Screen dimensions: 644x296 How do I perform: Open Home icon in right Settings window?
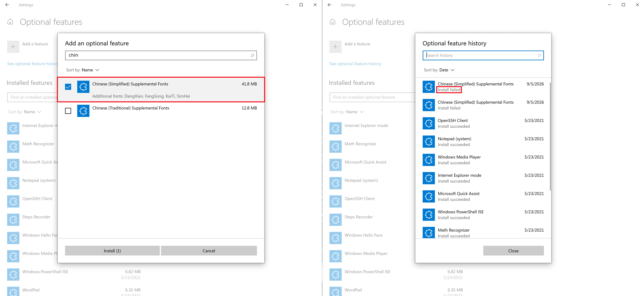[x=333, y=22]
